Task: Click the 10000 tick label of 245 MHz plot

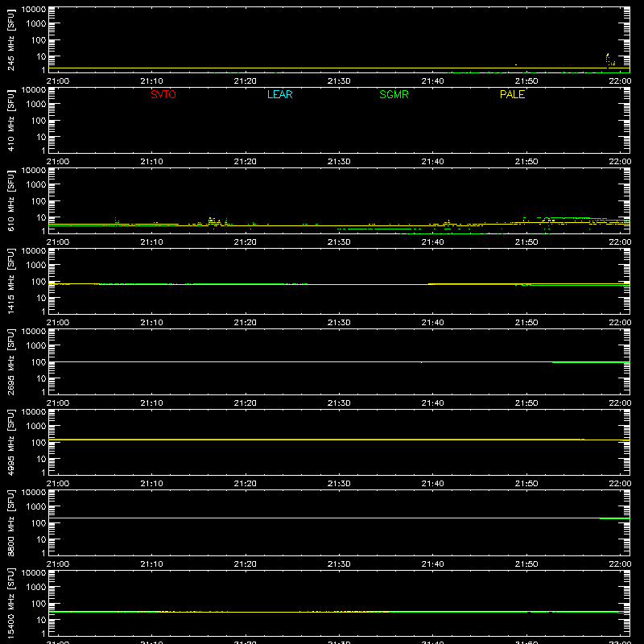Action: [34, 10]
